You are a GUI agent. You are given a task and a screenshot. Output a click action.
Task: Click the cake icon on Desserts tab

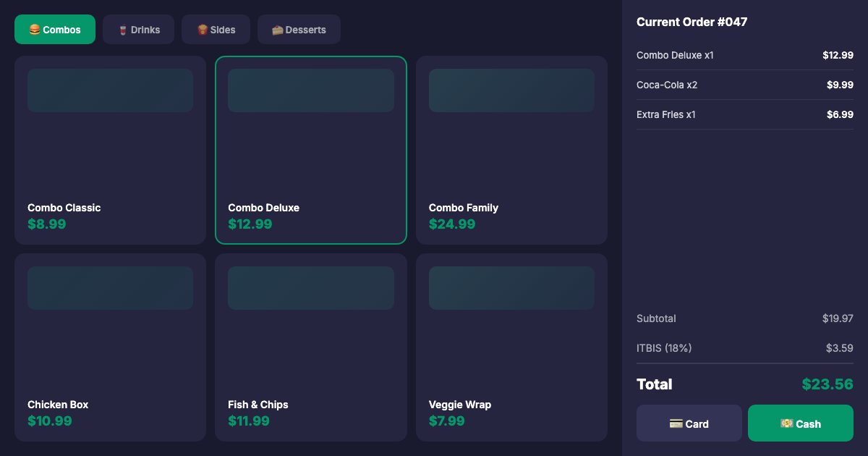click(277, 30)
